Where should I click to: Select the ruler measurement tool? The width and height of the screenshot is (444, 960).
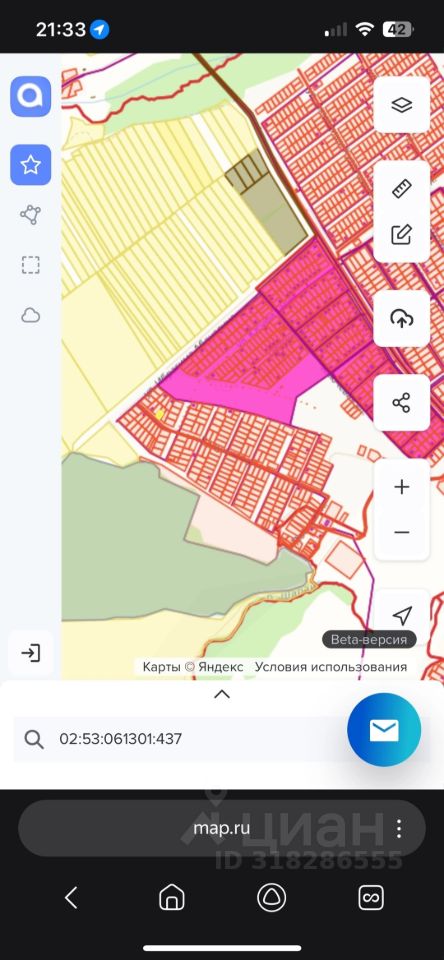coord(402,189)
